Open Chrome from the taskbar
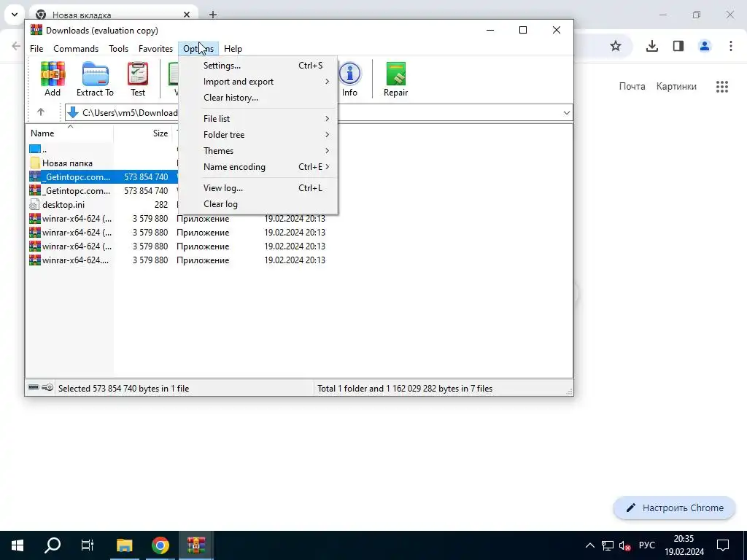Viewport: 747px width, 560px height. (160, 545)
